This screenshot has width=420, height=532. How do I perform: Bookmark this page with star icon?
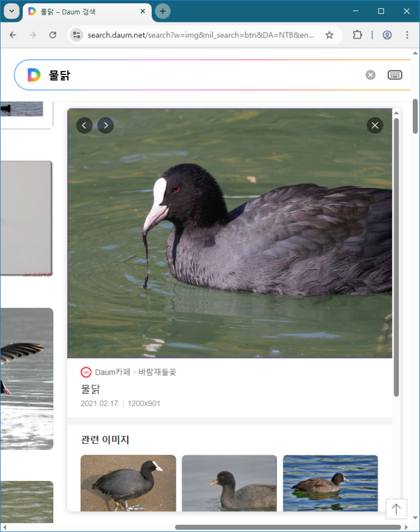pyautogui.click(x=329, y=35)
